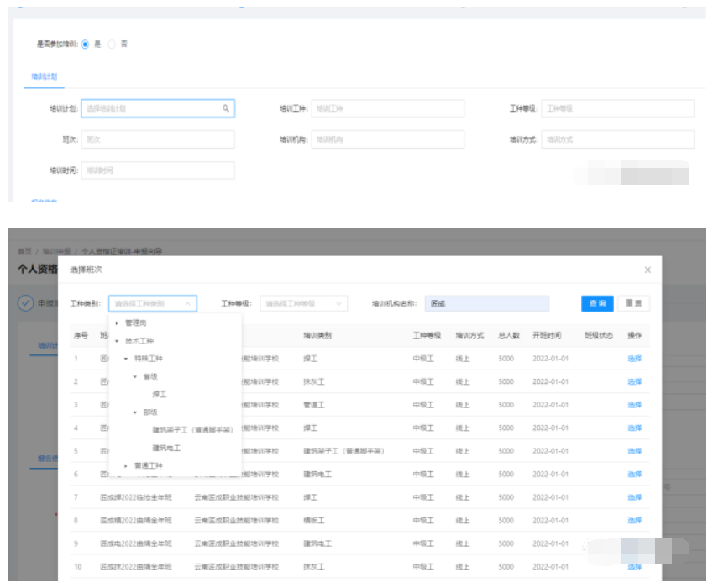Click the 培训机构名称 input field
This screenshot has height=588, width=713.
coord(487,303)
